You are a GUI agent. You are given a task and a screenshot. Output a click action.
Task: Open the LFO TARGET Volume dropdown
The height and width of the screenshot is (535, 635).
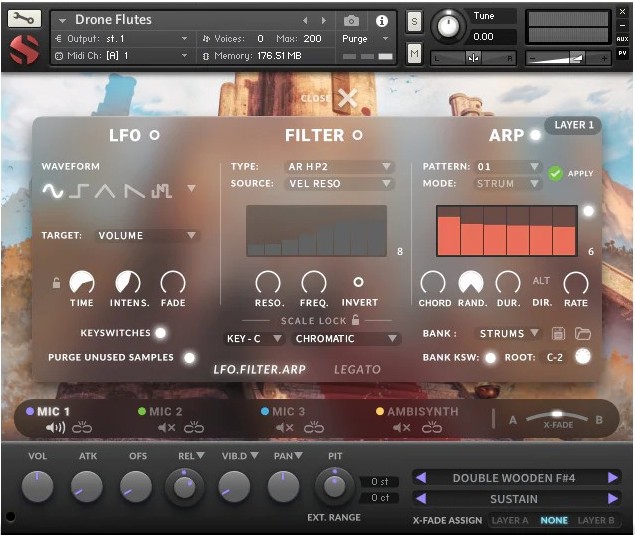click(147, 235)
